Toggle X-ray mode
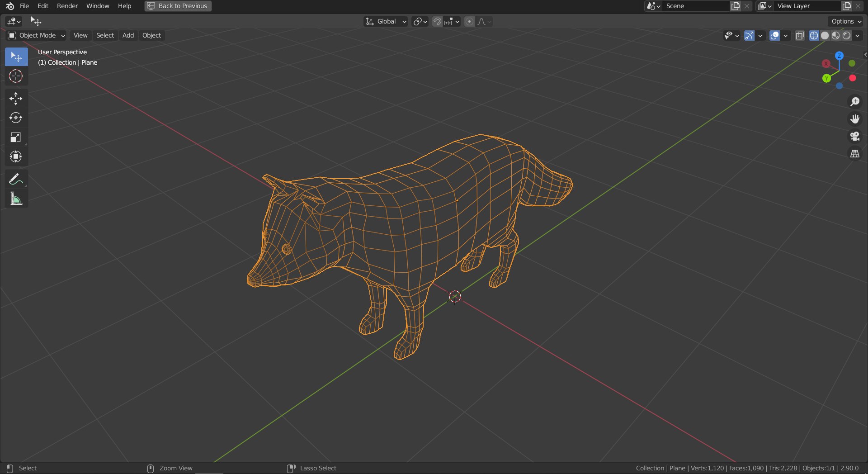The image size is (868, 474). tap(800, 35)
